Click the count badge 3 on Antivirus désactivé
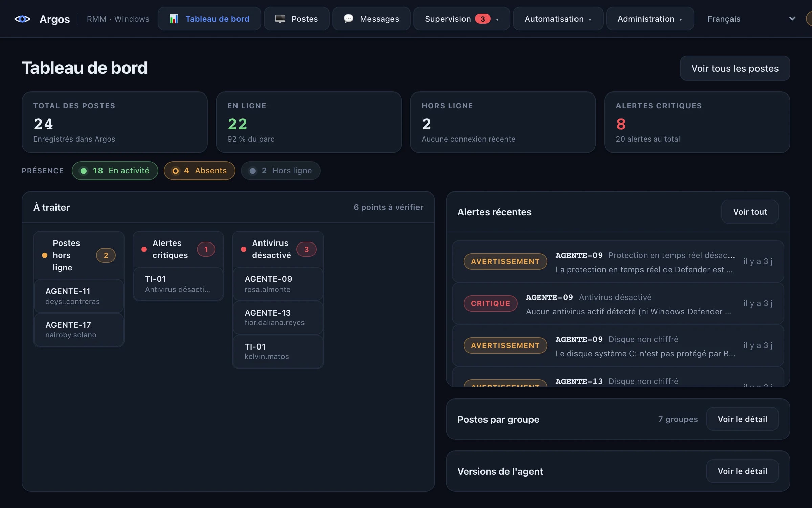The image size is (812, 508). 306,249
